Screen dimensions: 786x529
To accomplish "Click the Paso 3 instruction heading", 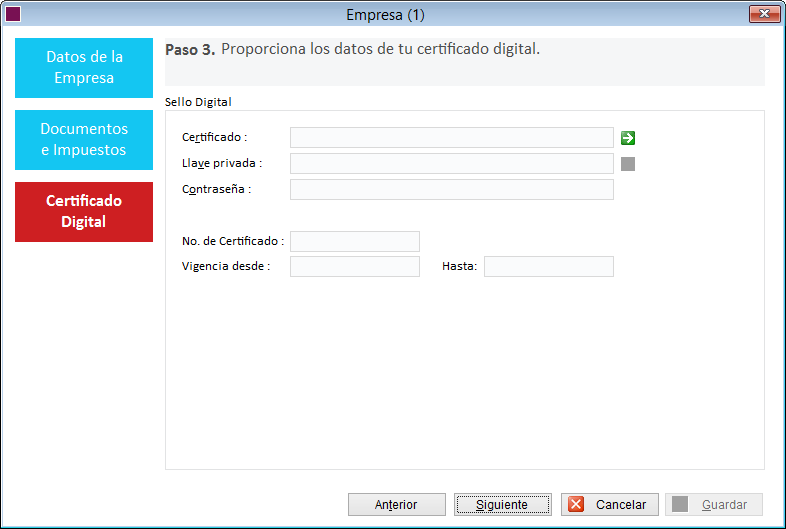I will point(352,49).
